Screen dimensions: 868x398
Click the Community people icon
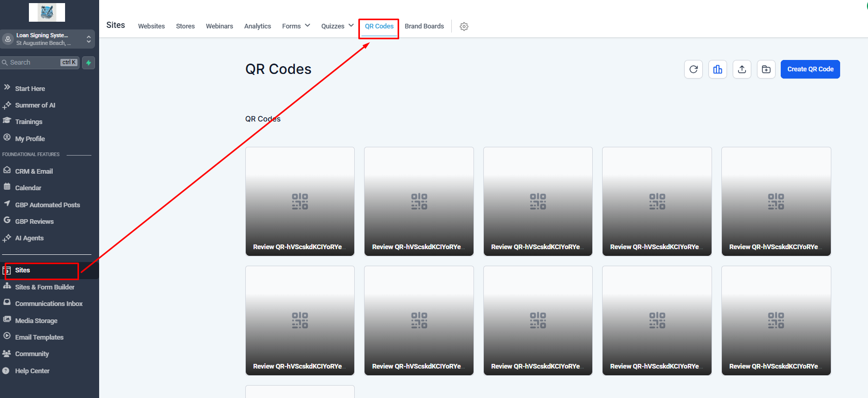pyautogui.click(x=7, y=354)
